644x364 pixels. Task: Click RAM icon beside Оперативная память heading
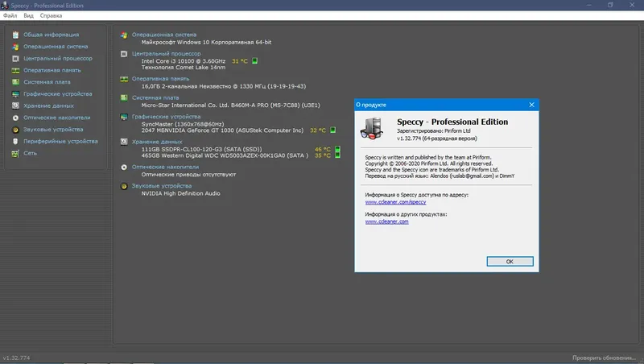click(124, 79)
